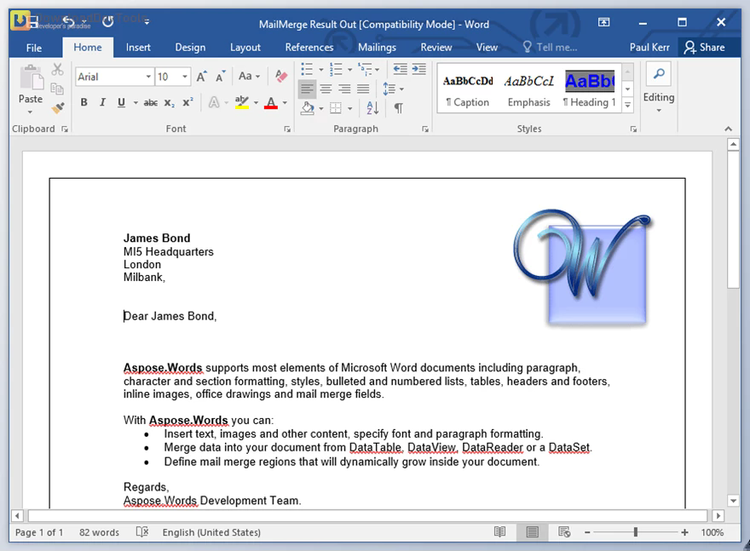Click the vertical scrollbar down arrow
The image size is (750, 551).
pyautogui.click(x=733, y=501)
